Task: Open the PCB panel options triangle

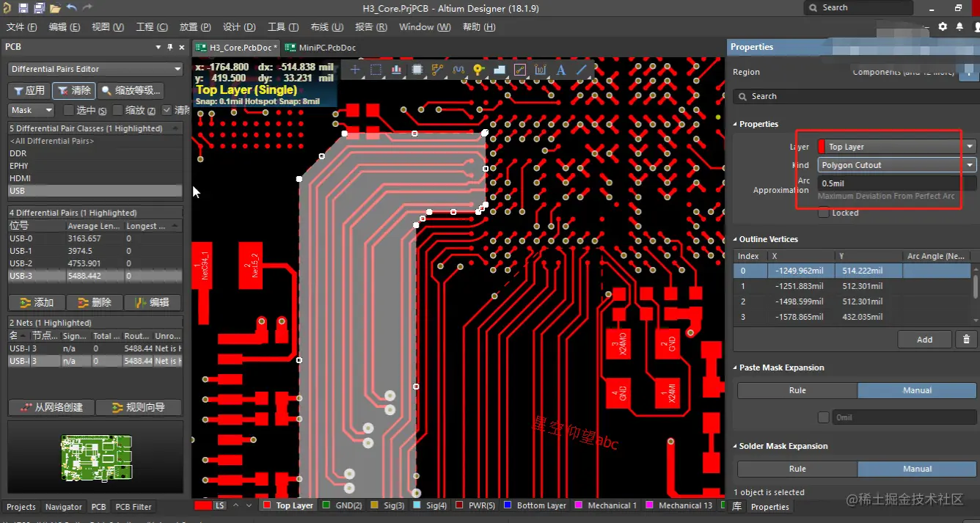Action: click(x=158, y=47)
